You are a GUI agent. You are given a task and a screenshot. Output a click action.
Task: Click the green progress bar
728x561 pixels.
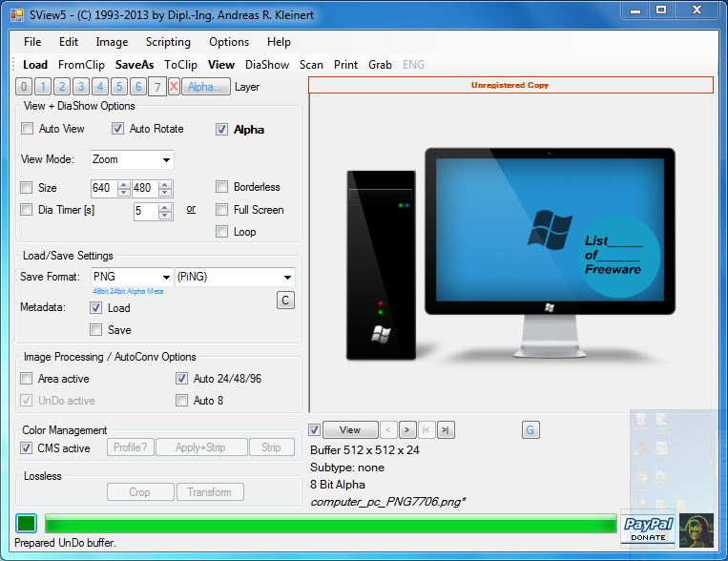click(x=331, y=524)
